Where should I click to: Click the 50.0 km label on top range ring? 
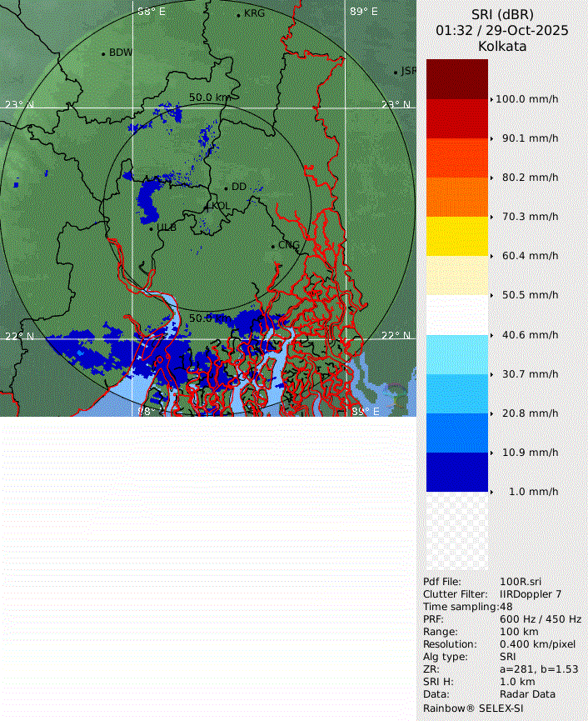pyautogui.click(x=209, y=98)
